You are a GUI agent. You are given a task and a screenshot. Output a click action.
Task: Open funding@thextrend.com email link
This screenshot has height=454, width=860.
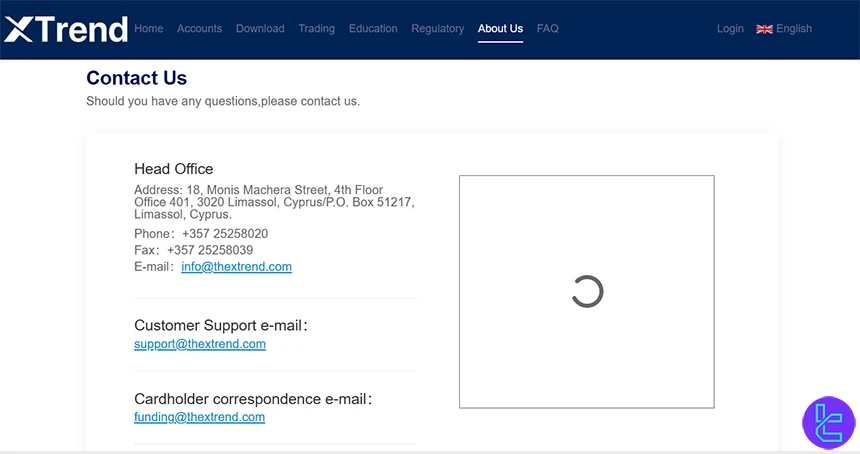tap(199, 417)
